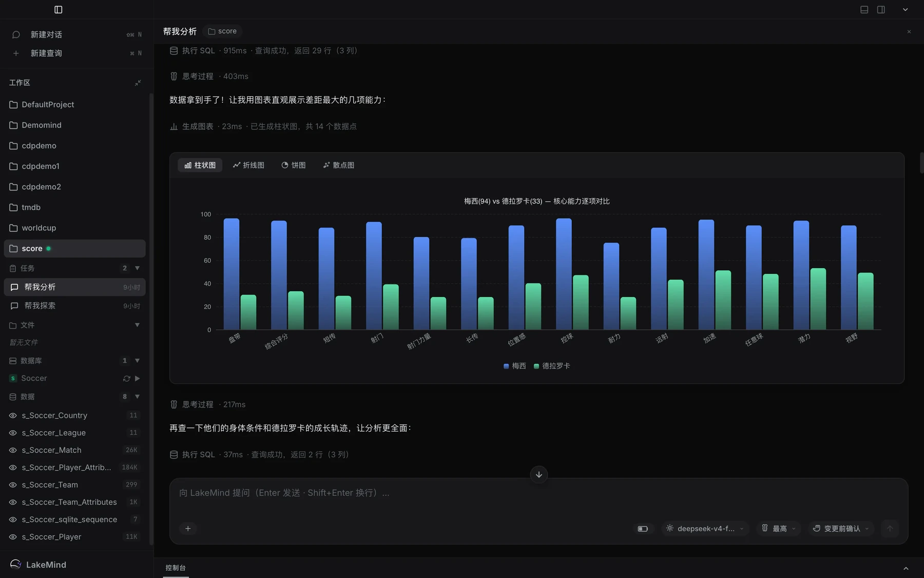Expand the Soccer database tree arrow
924x578 pixels.
[137, 378]
